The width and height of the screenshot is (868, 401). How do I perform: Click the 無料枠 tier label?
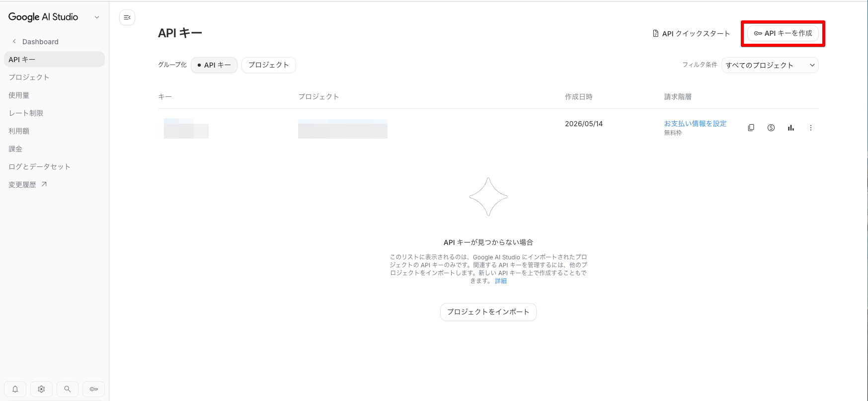[x=673, y=133]
